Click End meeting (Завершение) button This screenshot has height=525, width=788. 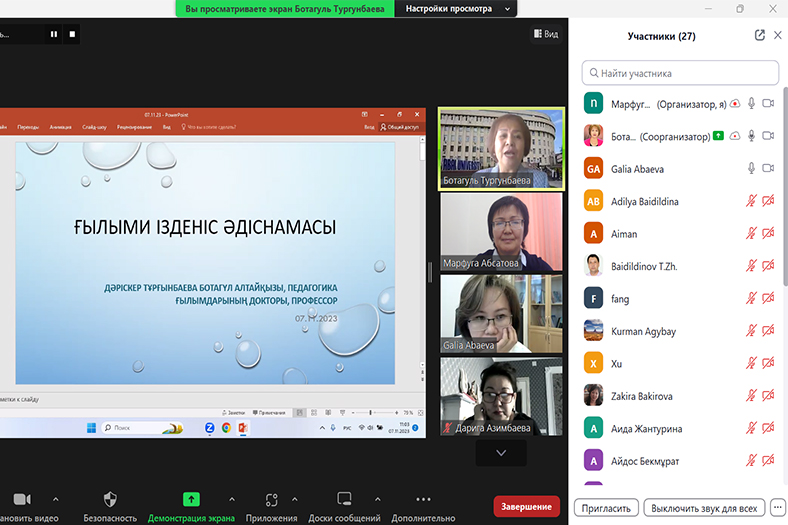pyautogui.click(x=526, y=506)
